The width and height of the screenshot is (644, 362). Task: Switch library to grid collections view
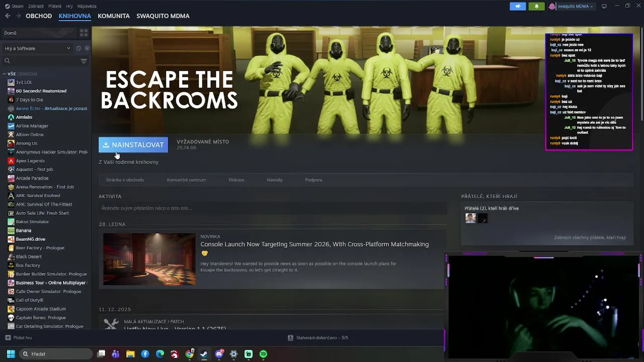pyautogui.click(x=84, y=33)
